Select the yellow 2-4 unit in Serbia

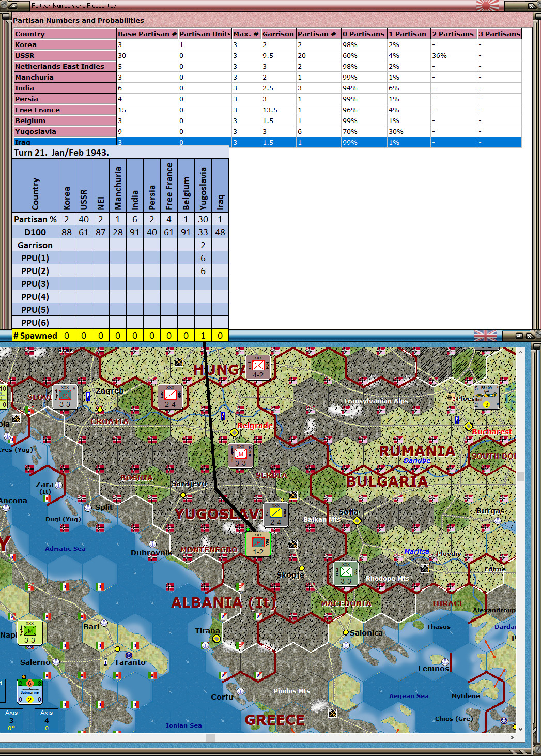[x=275, y=515]
